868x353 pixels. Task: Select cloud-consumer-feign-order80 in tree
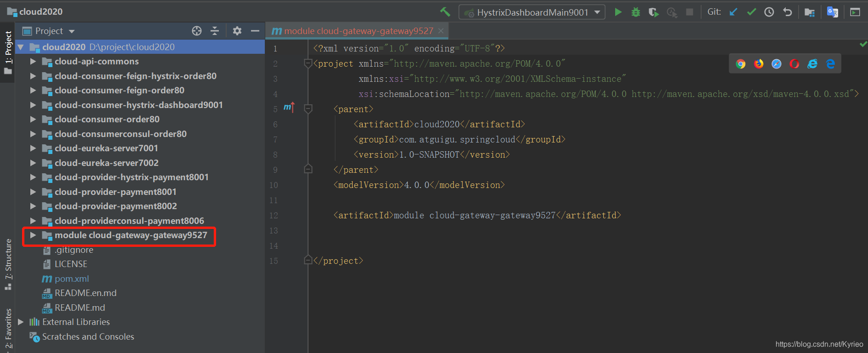[x=120, y=91]
